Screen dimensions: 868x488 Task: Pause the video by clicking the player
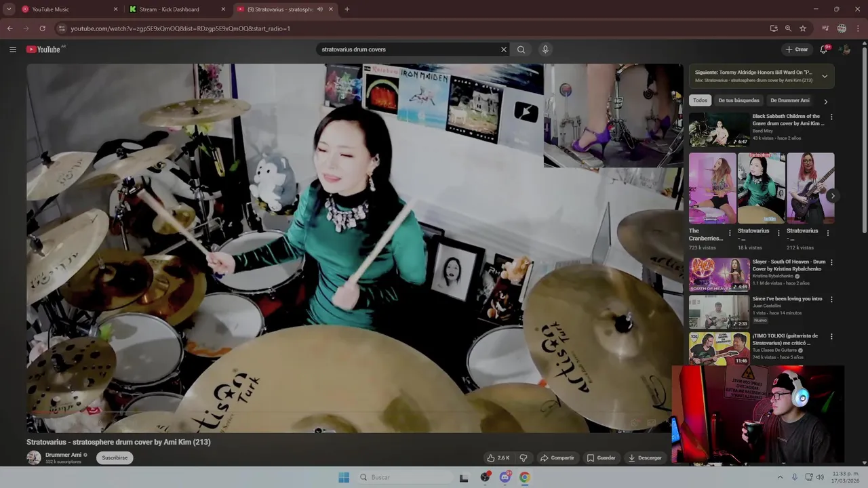(x=355, y=248)
